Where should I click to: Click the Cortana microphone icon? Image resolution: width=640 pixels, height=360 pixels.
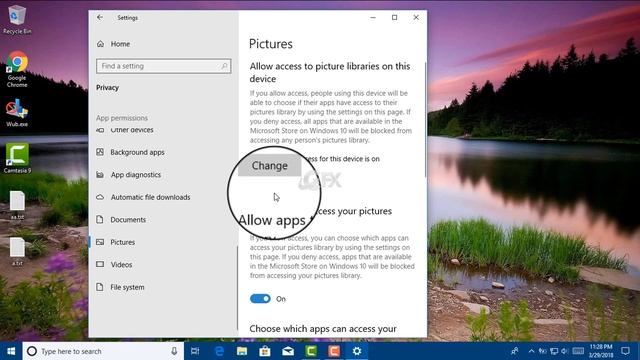(174, 351)
